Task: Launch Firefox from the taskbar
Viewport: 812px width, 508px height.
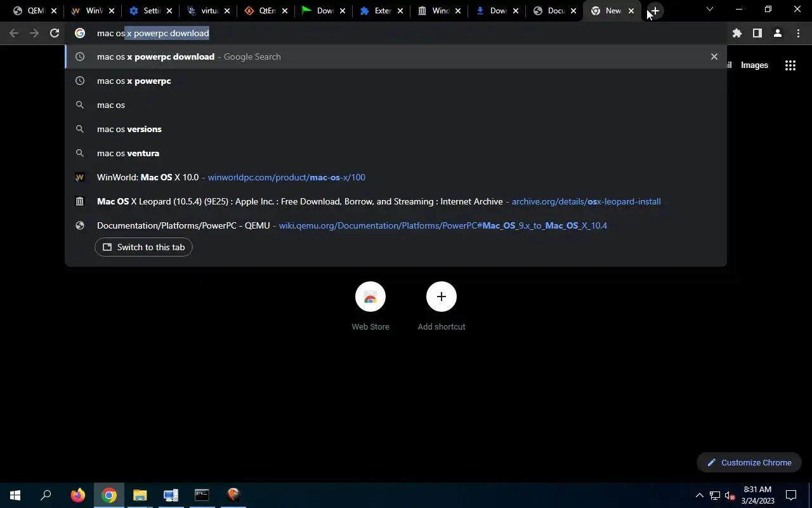Action: [78, 495]
